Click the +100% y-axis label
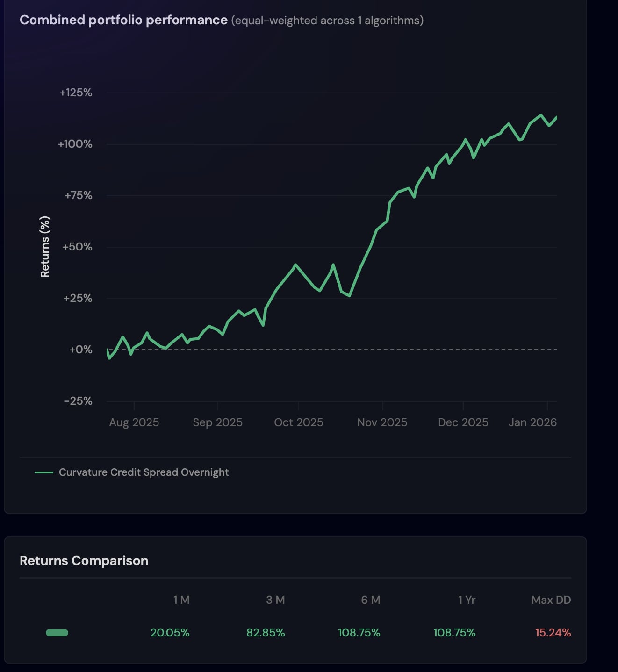The height and width of the screenshot is (672, 618). point(75,144)
